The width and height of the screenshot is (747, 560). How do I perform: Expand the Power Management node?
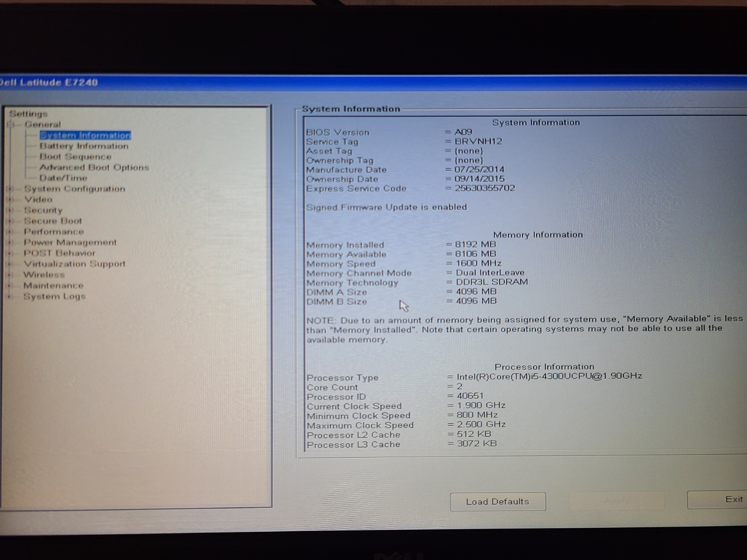coord(9,243)
